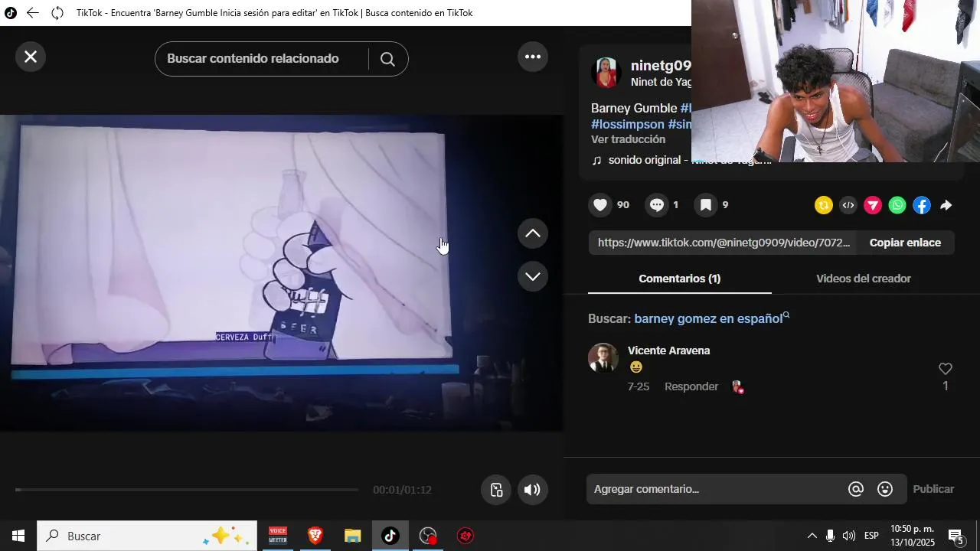Open Vicente Aravena's profile picture
This screenshot has height=551, width=980.
pyautogui.click(x=603, y=357)
